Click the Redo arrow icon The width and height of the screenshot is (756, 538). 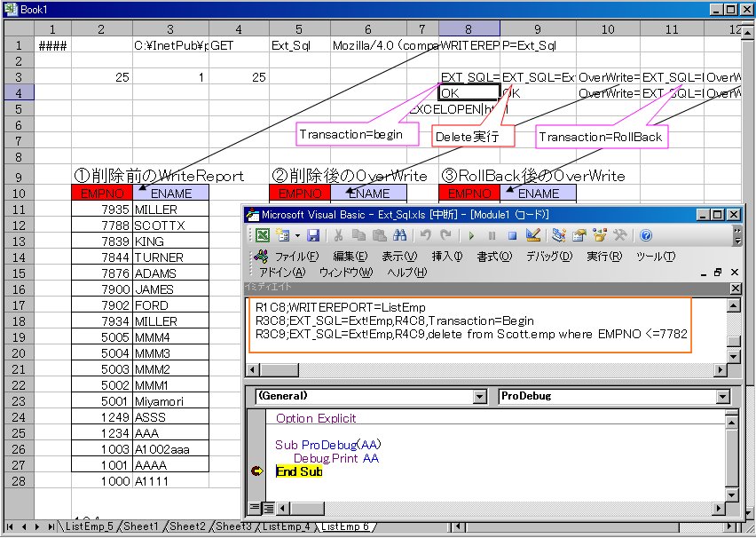445,235
